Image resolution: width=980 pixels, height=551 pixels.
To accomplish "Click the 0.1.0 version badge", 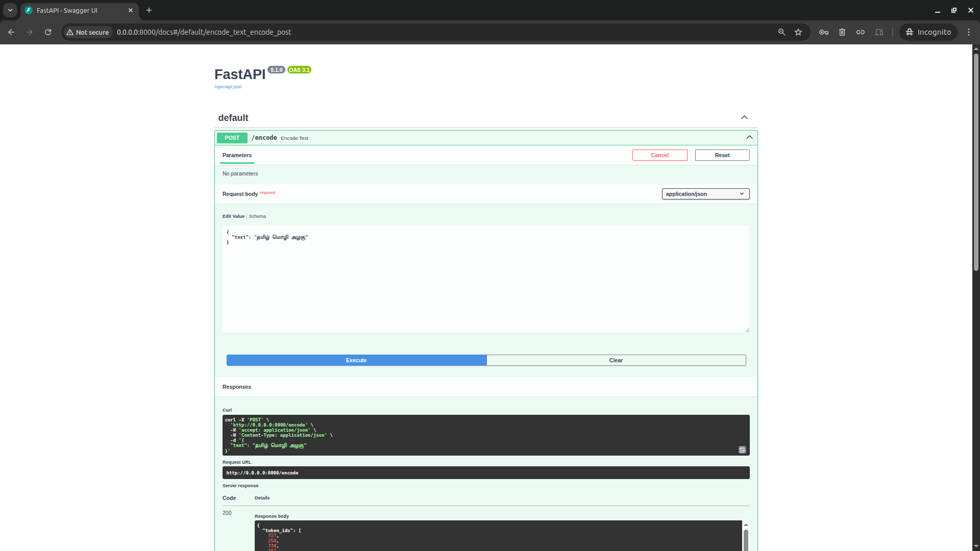I will (276, 70).
